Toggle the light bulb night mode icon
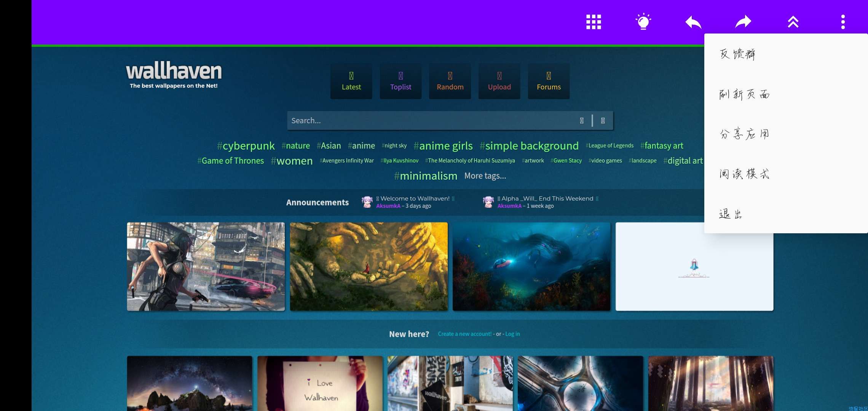Image resolution: width=868 pixels, height=411 pixels. click(x=643, y=22)
